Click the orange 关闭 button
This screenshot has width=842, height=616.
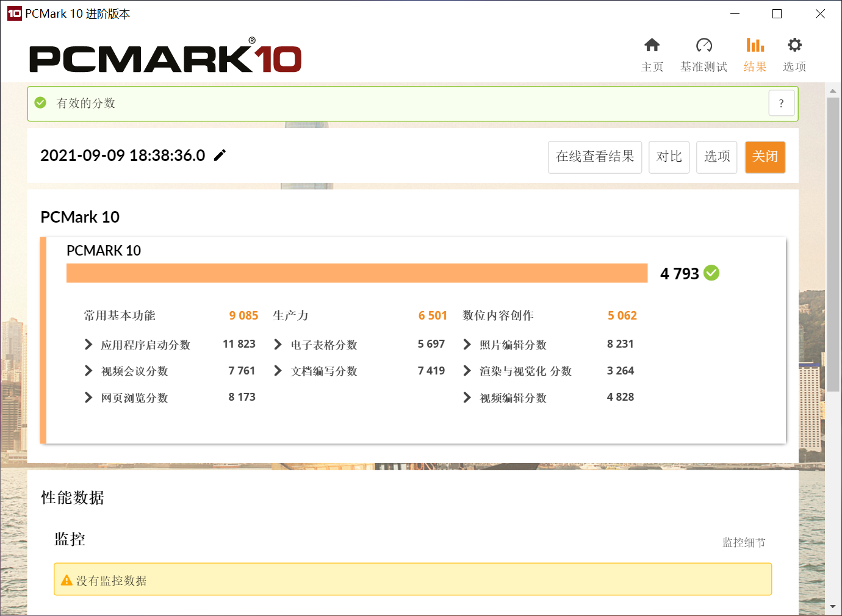[765, 157]
